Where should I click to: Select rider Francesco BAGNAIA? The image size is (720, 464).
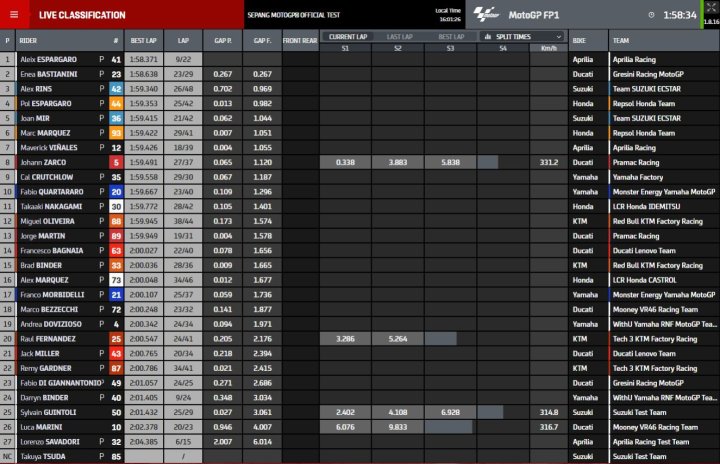[x=51, y=250]
